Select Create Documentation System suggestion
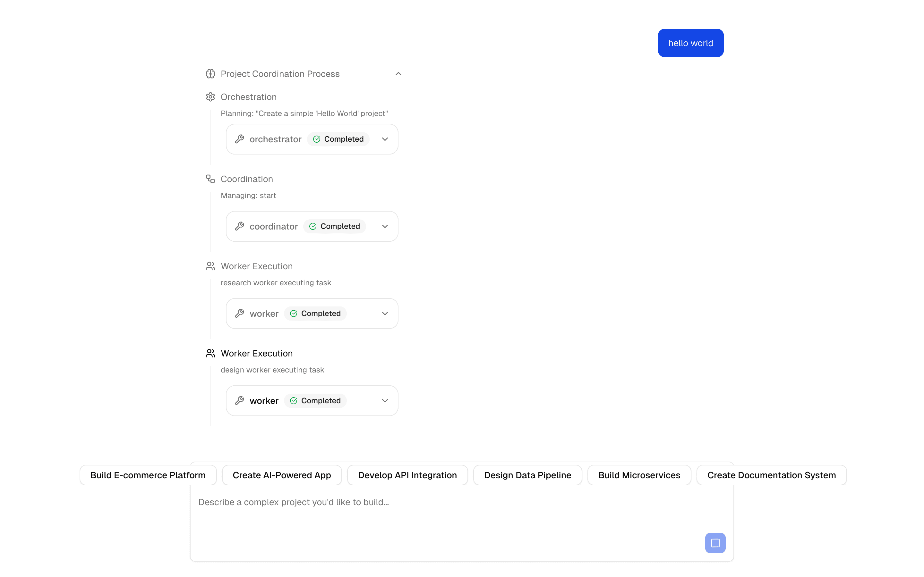The width and height of the screenshot is (924, 577). coord(771,475)
